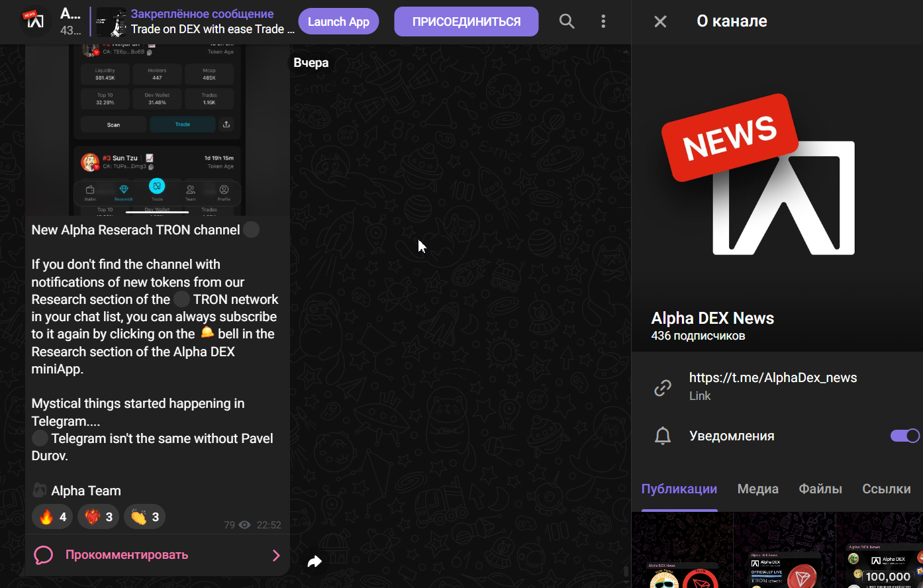Click the chat scrollbar handle
923x588 pixels.
coord(626,571)
